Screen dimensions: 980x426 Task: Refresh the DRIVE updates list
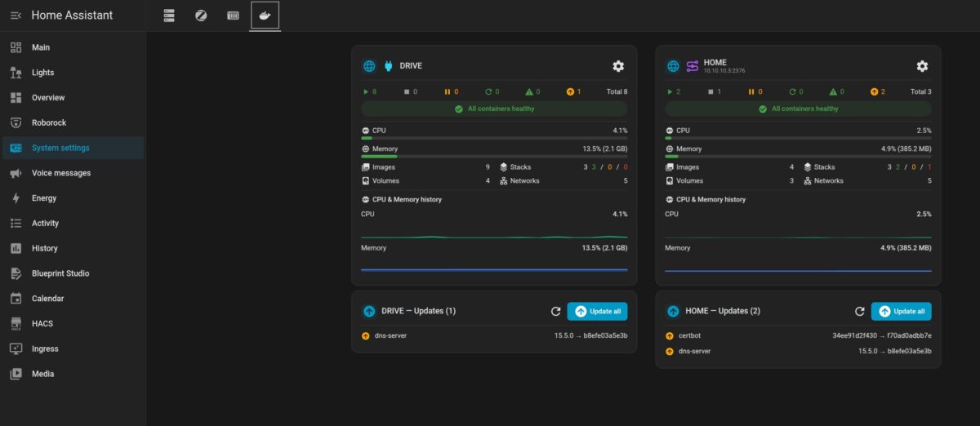tap(555, 311)
